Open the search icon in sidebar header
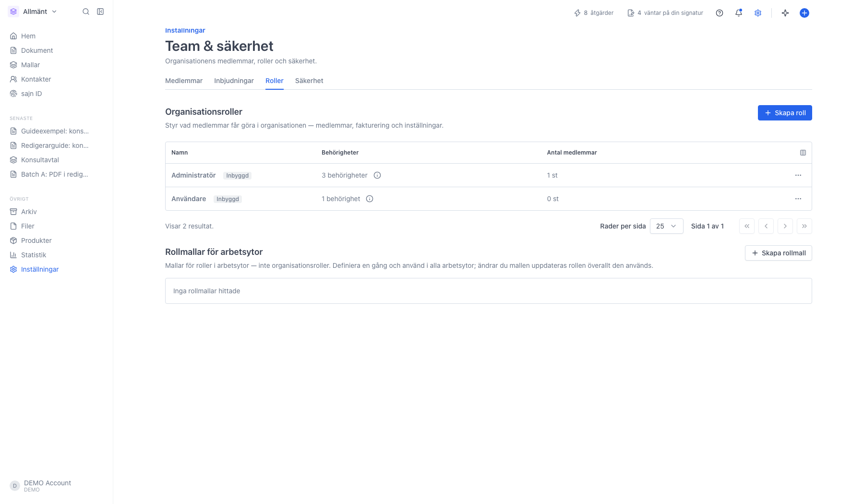 86,12
